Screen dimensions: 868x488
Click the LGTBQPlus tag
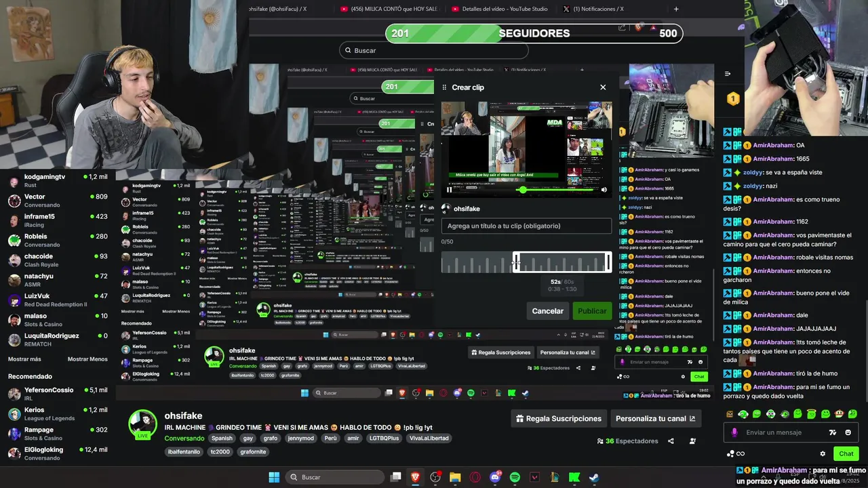(384, 439)
